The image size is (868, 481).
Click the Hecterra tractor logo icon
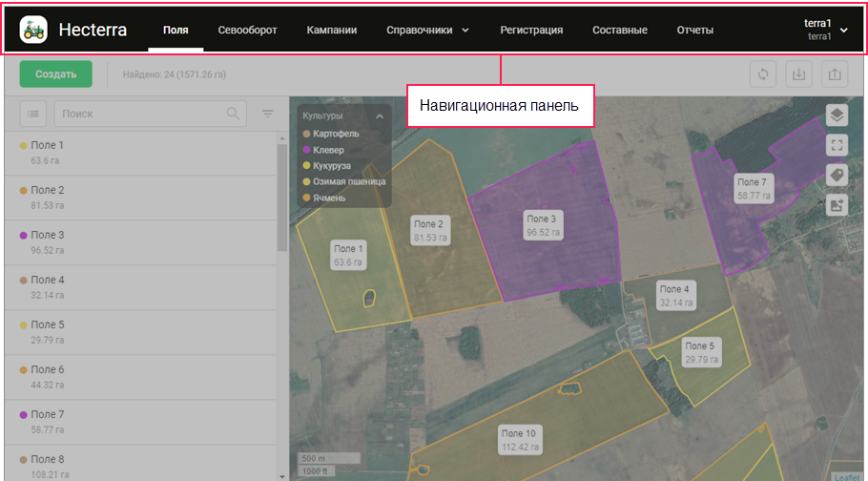tap(33, 30)
